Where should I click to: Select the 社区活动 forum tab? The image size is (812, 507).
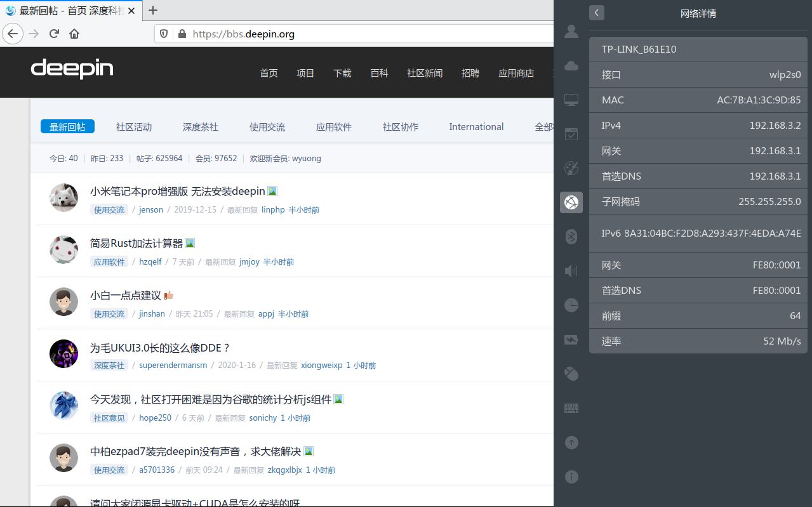(134, 127)
